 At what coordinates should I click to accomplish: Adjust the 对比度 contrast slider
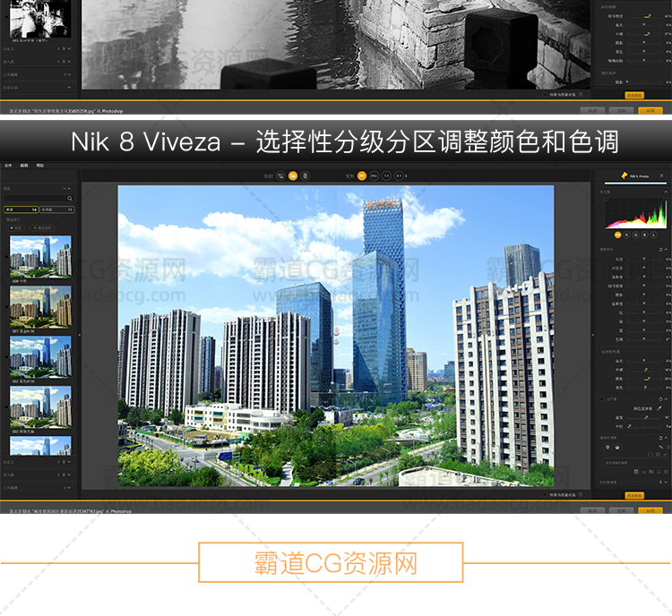(x=643, y=268)
